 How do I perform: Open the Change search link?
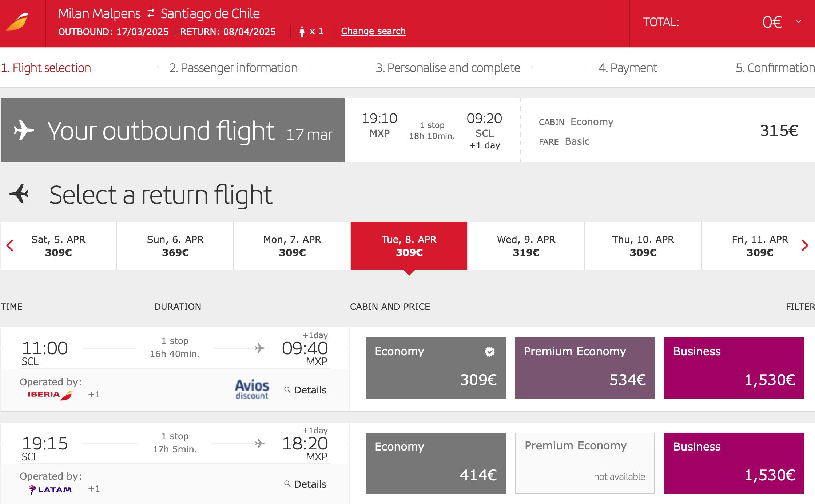point(373,31)
